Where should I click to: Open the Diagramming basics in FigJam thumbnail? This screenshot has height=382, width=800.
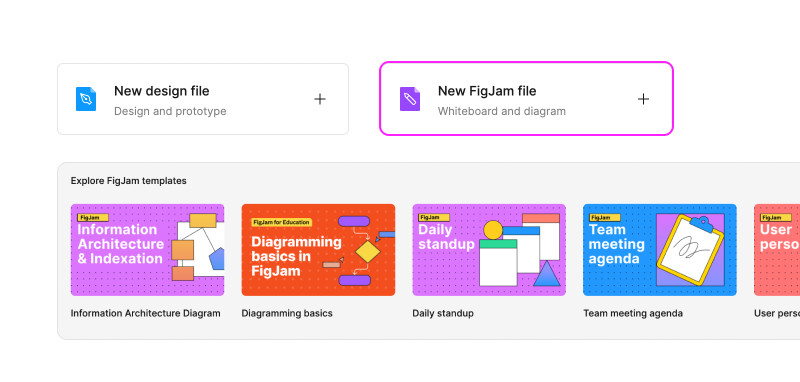pos(318,250)
